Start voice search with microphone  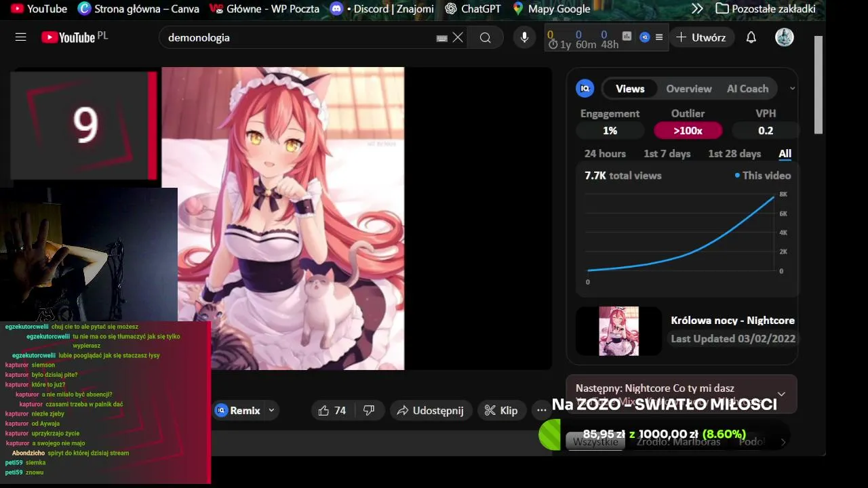pos(524,37)
